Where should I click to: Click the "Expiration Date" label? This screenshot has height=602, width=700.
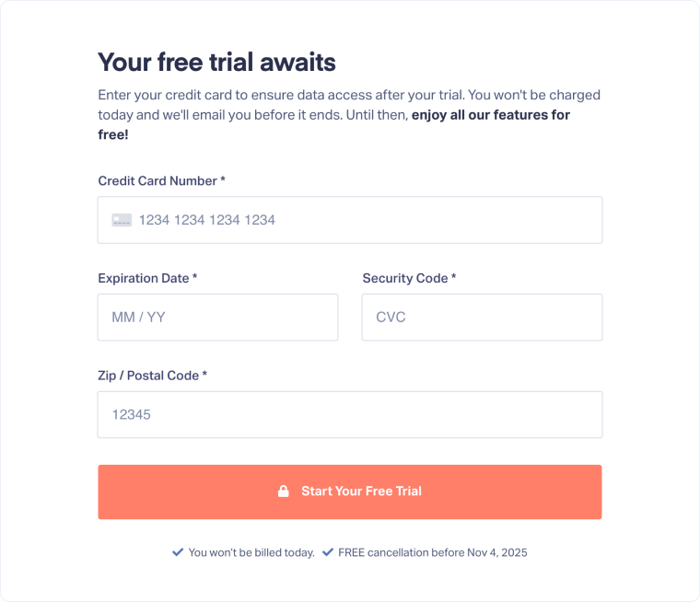pyautogui.click(x=144, y=278)
